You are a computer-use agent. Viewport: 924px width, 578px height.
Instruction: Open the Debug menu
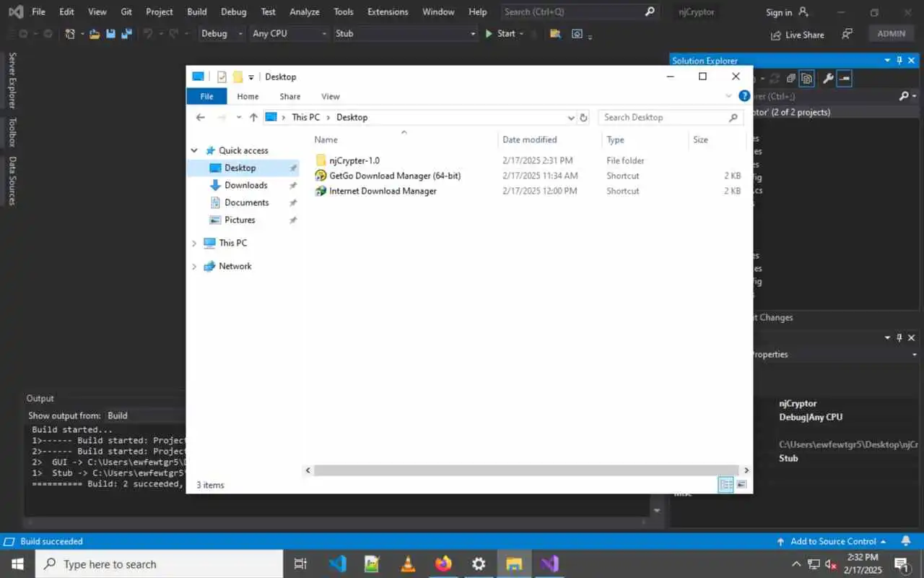pos(233,12)
